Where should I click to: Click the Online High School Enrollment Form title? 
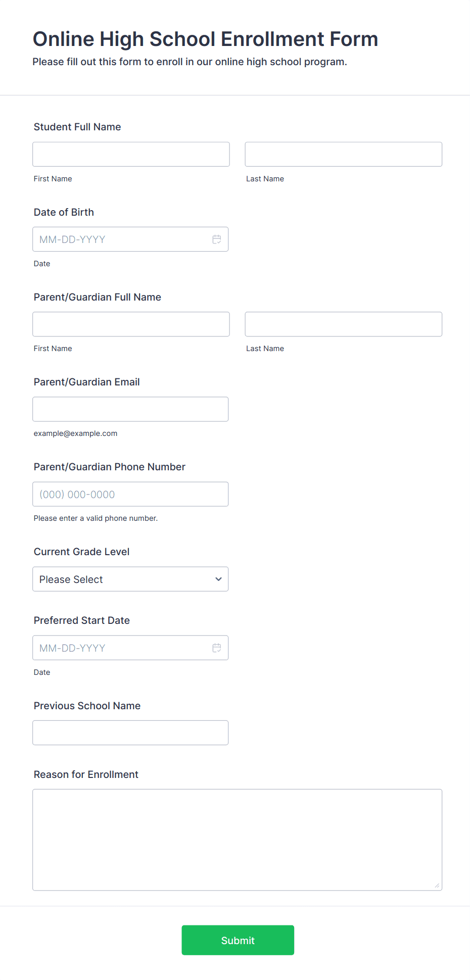click(205, 38)
